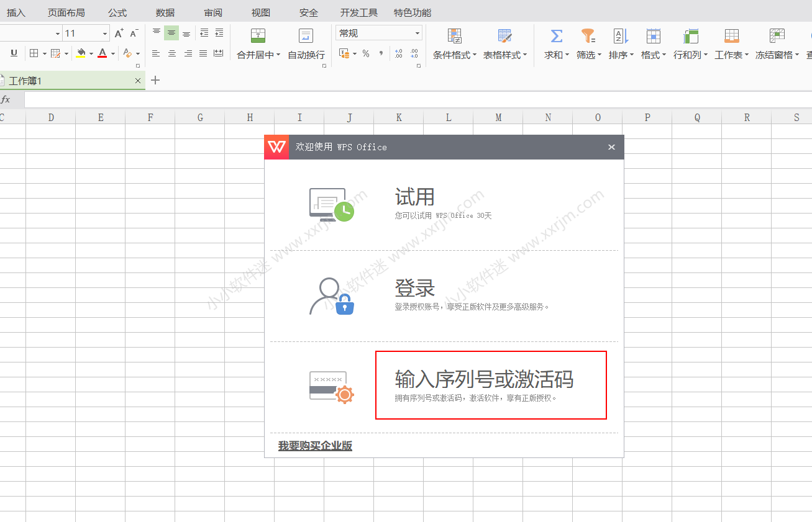Apply percent style format

tap(366, 54)
